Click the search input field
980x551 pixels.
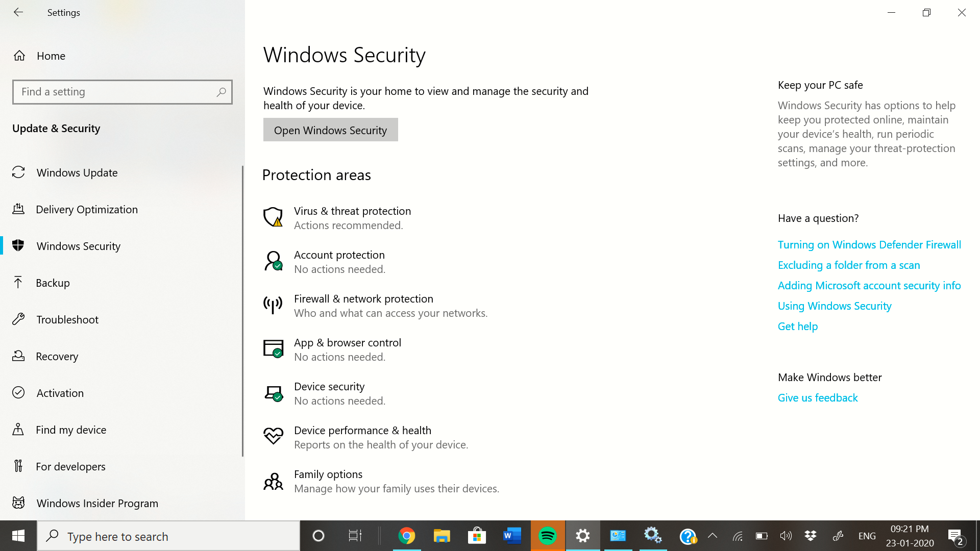click(x=122, y=91)
